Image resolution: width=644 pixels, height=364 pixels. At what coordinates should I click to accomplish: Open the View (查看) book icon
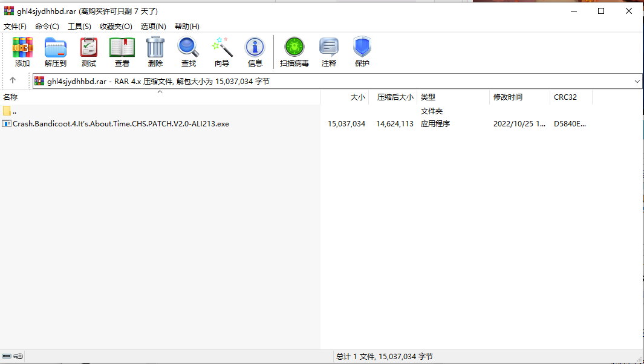point(122,52)
